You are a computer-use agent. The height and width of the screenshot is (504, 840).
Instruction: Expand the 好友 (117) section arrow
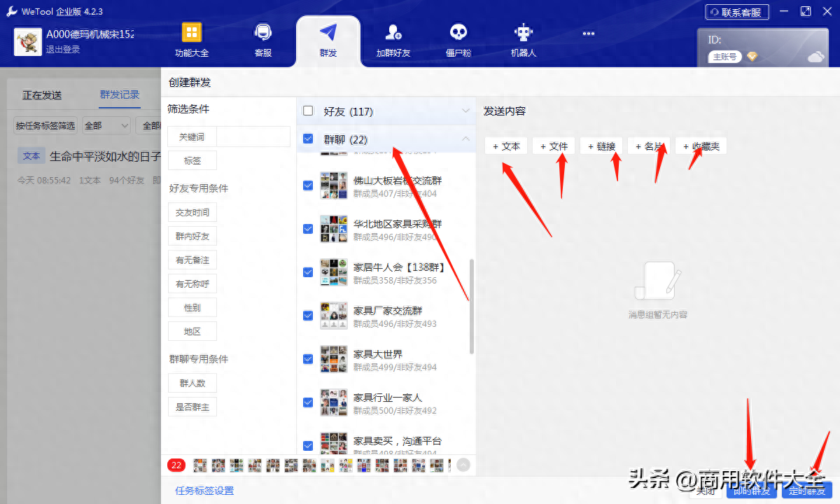point(464,111)
